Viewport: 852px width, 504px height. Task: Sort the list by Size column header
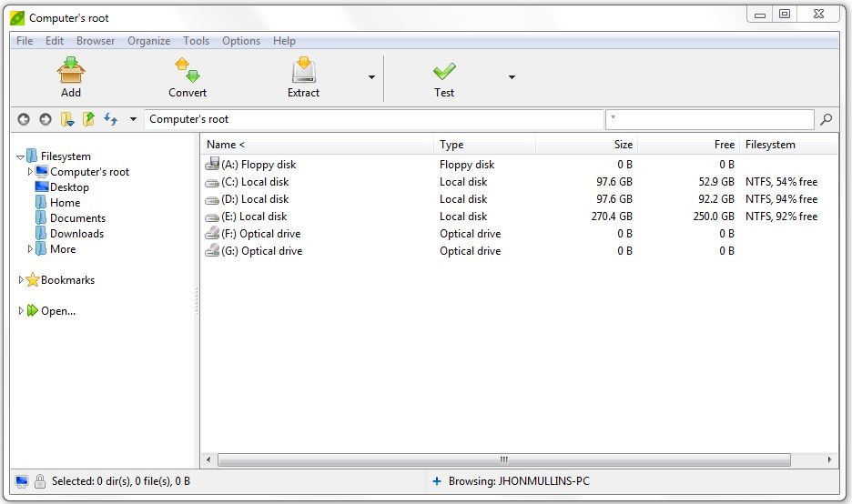pos(586,145)
